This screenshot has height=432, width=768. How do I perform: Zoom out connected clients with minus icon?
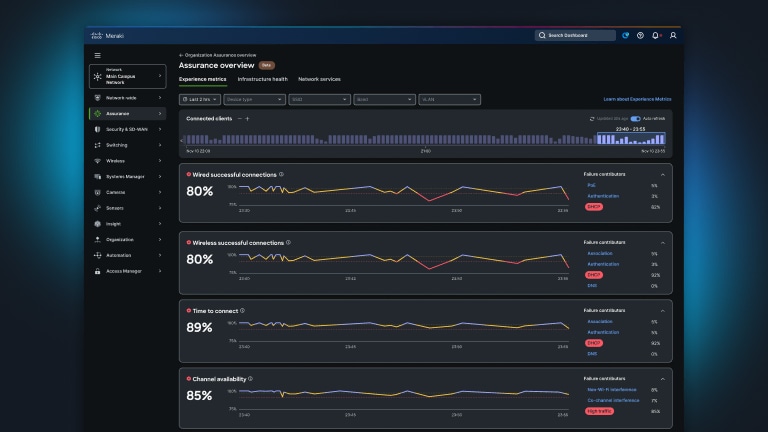240,119
